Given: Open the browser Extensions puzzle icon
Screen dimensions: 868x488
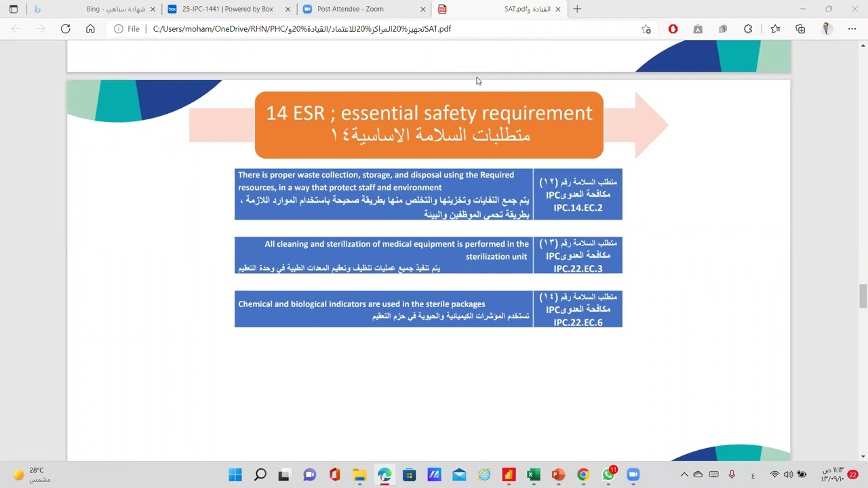Looking at the screenshot, I should [x=748, y=29].
